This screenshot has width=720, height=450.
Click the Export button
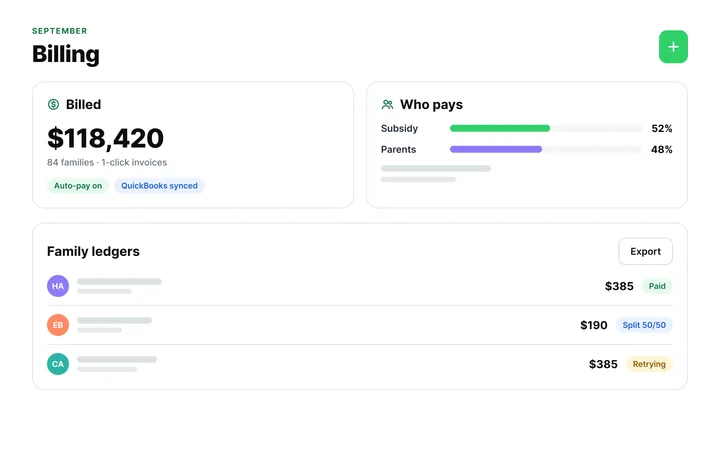(646, 252)
